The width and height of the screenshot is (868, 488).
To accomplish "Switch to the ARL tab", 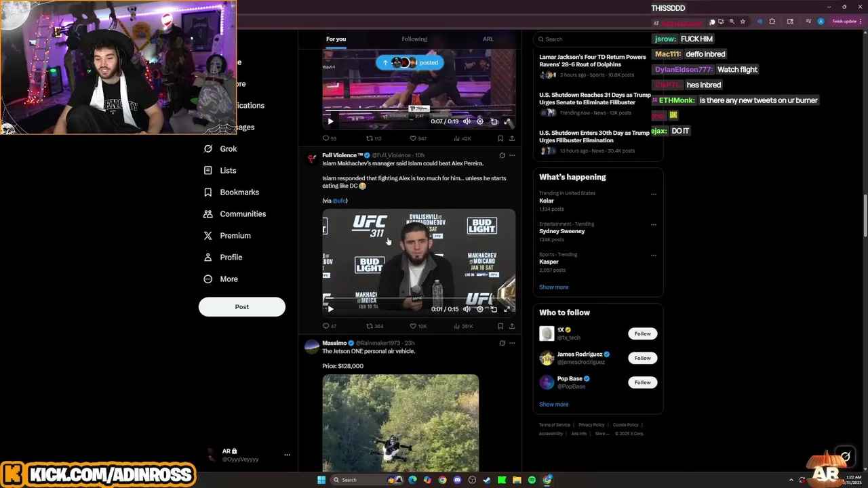I will click(488, 39).
